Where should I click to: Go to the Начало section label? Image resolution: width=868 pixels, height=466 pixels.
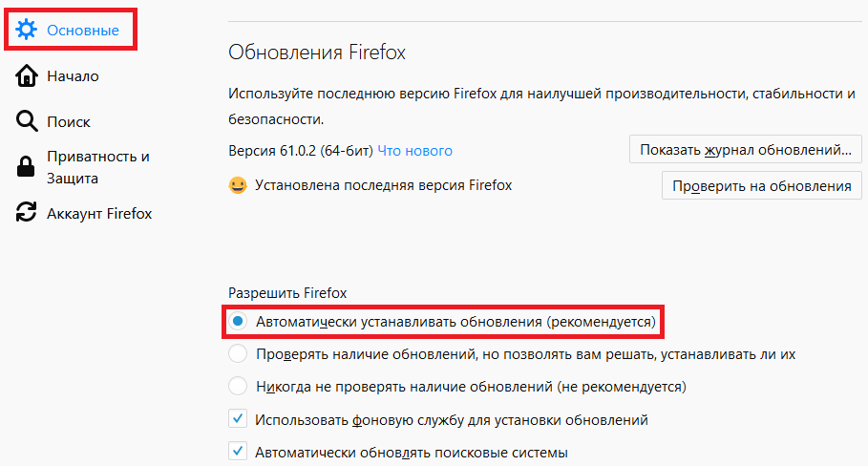coord(73,76)
